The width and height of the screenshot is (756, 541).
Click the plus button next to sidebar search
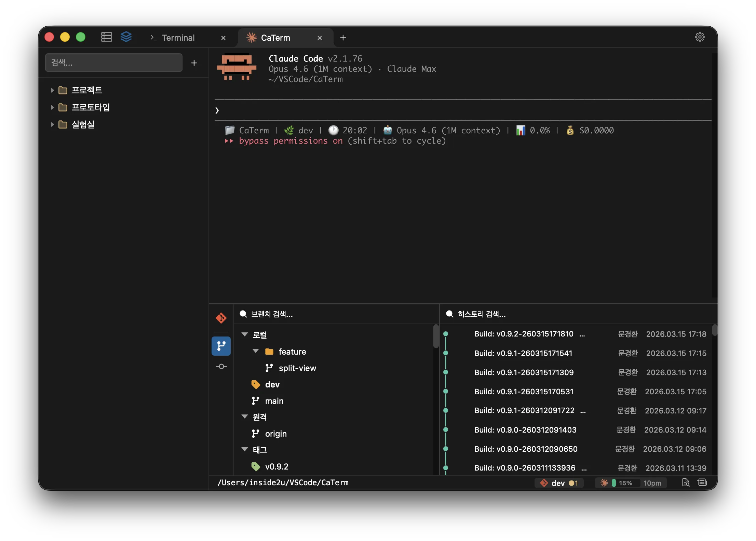[194, 63]
